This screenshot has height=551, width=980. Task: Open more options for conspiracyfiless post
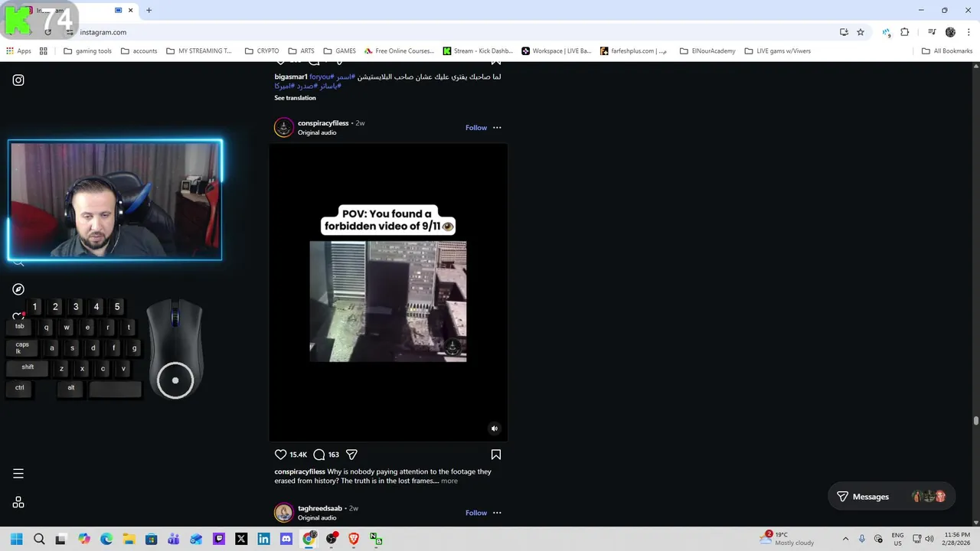pos(497,128)
